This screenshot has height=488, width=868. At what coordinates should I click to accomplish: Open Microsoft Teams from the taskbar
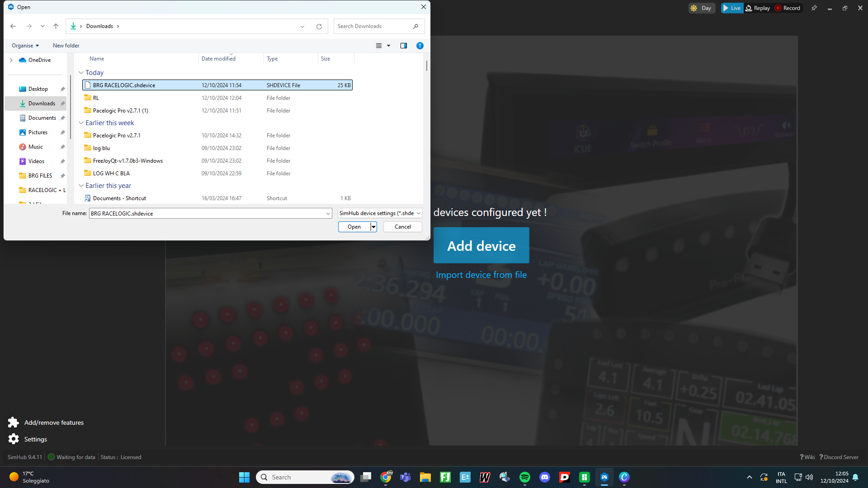406,477
